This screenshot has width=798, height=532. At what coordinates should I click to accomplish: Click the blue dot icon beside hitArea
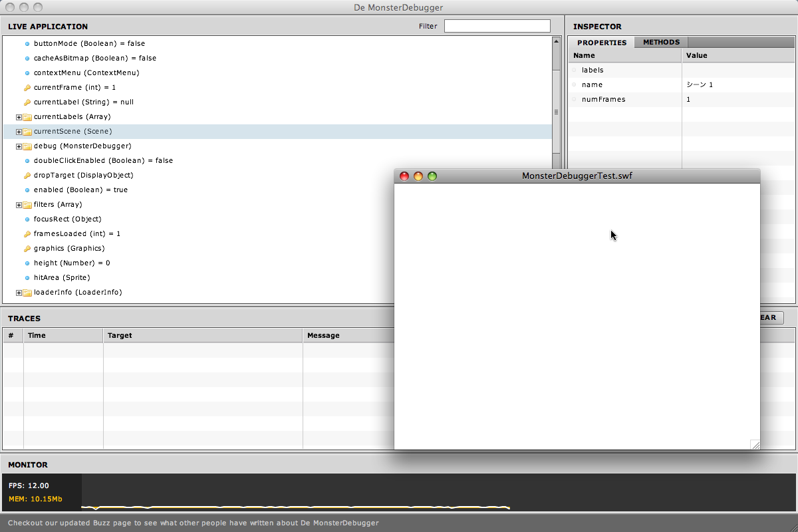(27, 278)
